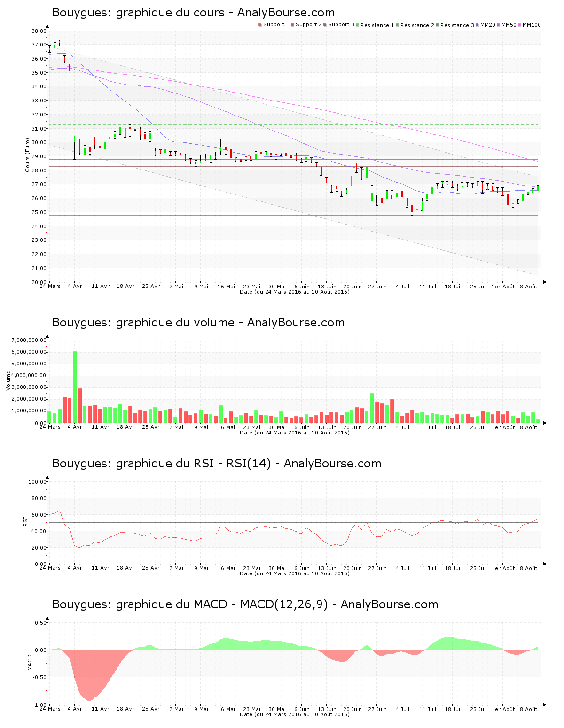The height and width of the screenshot is (728, 564).
Task: Click the '20.00' price axis label
Action: pos(39,282)
